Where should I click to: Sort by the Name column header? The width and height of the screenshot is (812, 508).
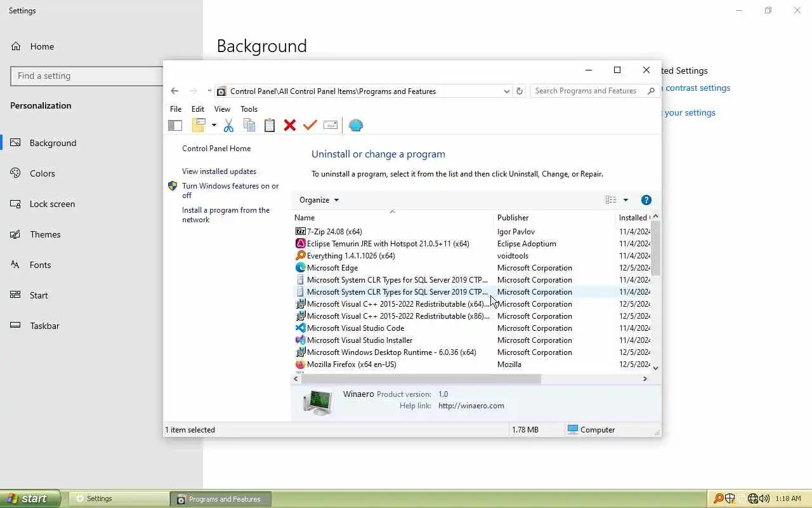pos(392,217)
